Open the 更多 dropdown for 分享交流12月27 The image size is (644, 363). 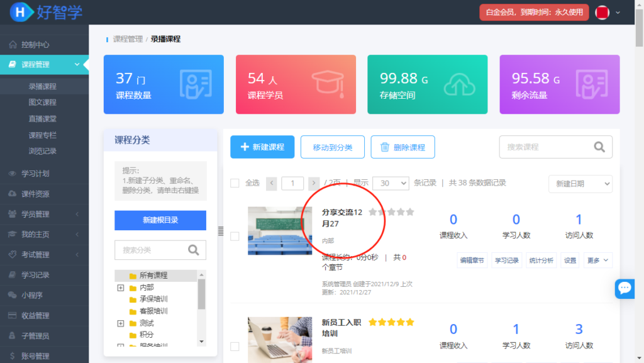point(597,260)
